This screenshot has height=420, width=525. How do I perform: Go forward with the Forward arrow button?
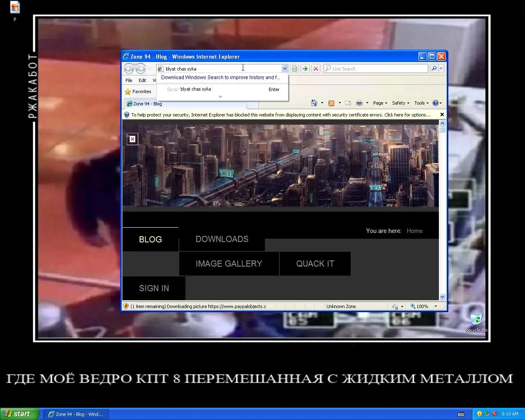click(140, 68)
